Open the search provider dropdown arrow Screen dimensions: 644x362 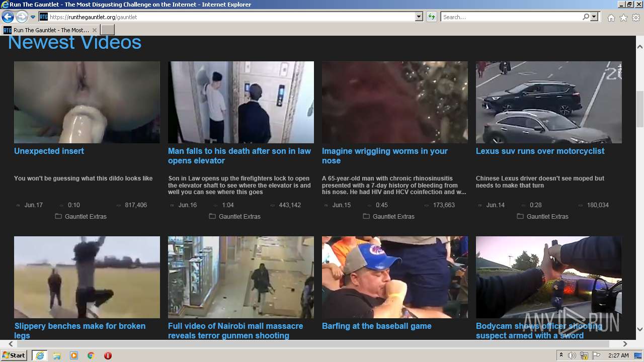point(594,17)
